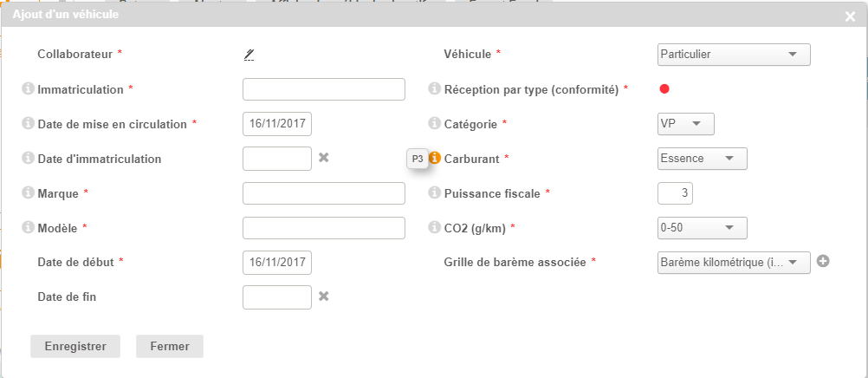Open the Catégorie dropdown set to VP
Screen dimensions: 868x378
coord(686,124)
